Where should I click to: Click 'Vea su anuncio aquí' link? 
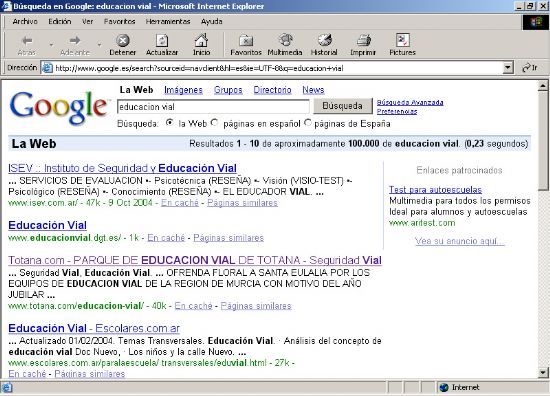pyautogui.click(x=460, y=241)
